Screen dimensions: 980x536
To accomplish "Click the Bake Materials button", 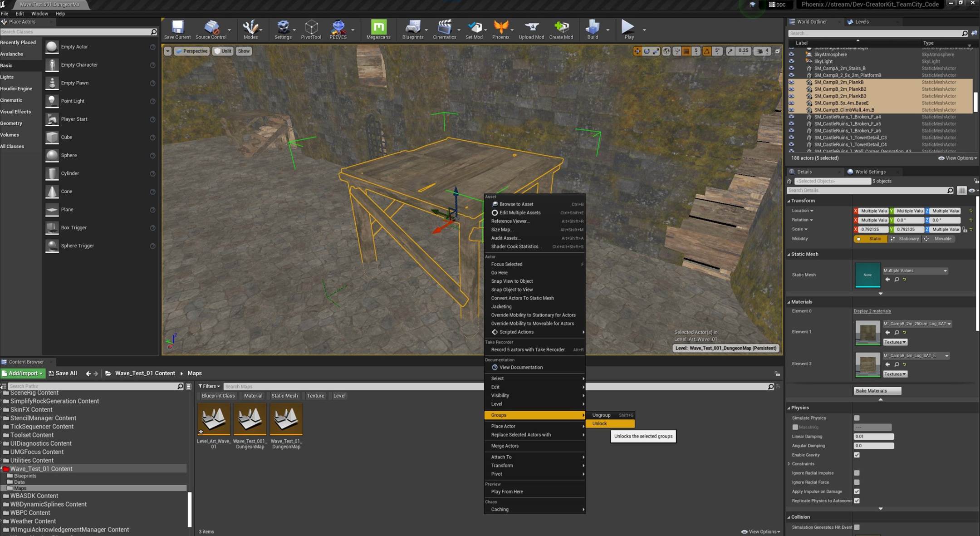I will point(877,391).
